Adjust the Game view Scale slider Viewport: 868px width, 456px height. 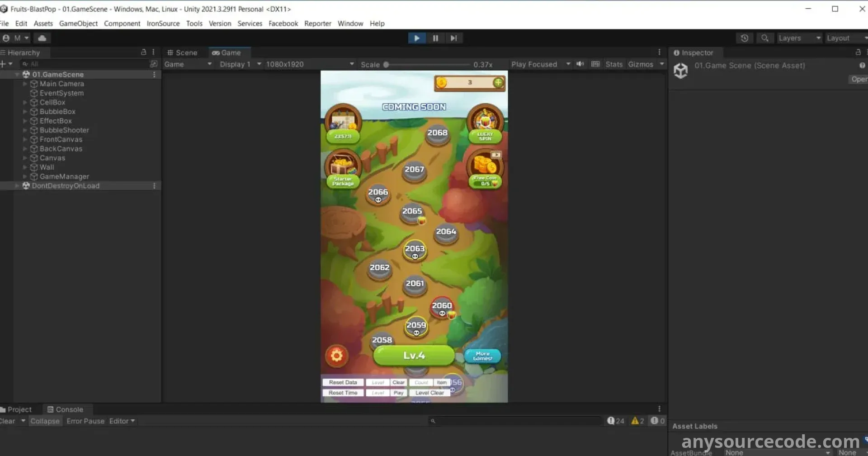(387, 65)
